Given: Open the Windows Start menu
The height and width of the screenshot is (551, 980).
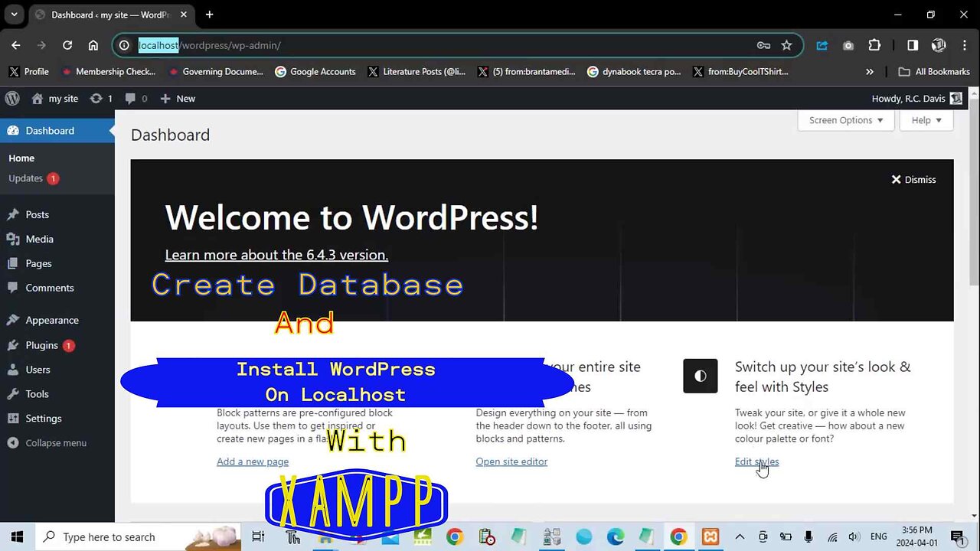Looking at the screenshot, I should 18,537.
